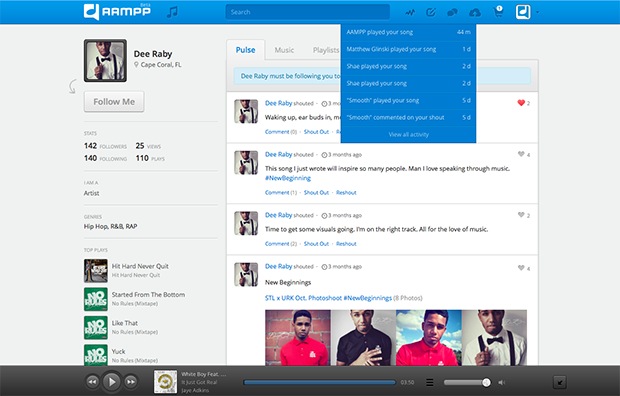Play 'Hit Hard Never Quit' from Top Plays
Image resolution: width=620 pixels, height=396 pixels.
[x=95, y=271]
